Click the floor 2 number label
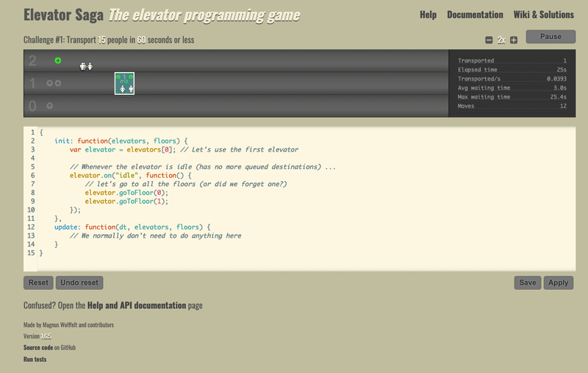This screenshot has height=373, width=588. pyautogui.click(x=32, y=60)
